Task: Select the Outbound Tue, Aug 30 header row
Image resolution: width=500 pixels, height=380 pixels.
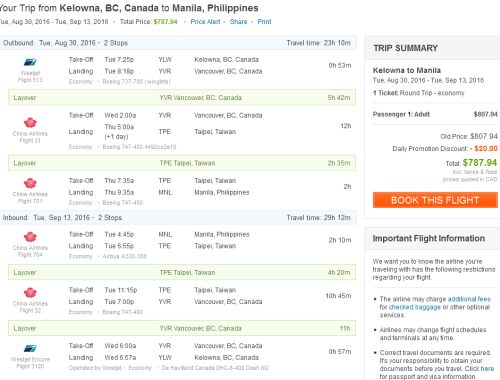Action: pos(178,43)
